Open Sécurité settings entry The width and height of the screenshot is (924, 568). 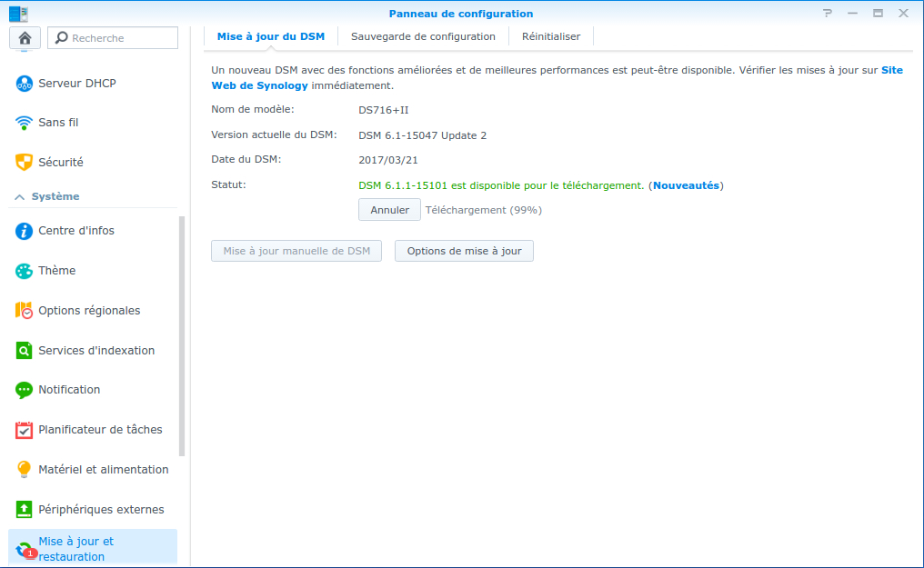93,162
